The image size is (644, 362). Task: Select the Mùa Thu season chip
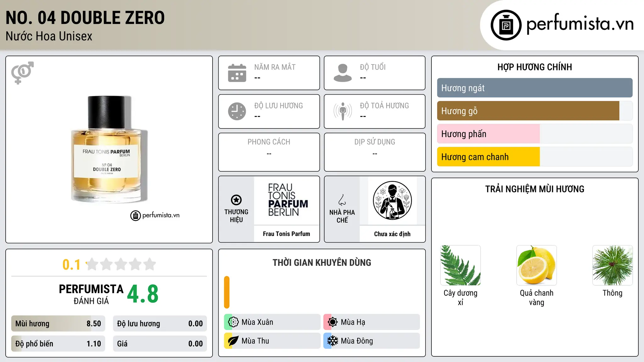272,341
